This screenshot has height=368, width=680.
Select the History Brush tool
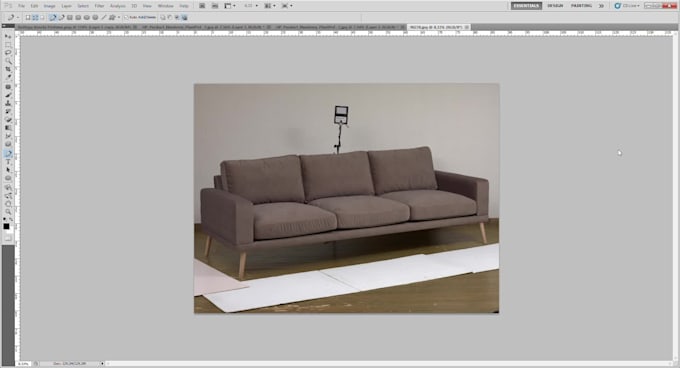[x=8, y=111]
